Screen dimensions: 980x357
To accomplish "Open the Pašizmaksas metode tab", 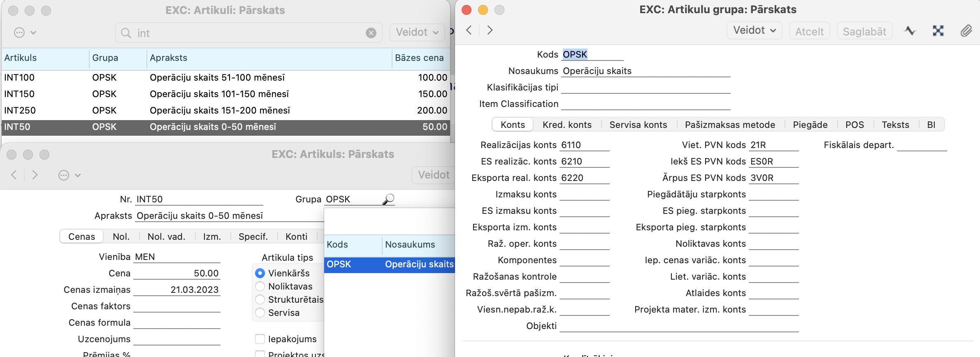I will click(729, 125).
